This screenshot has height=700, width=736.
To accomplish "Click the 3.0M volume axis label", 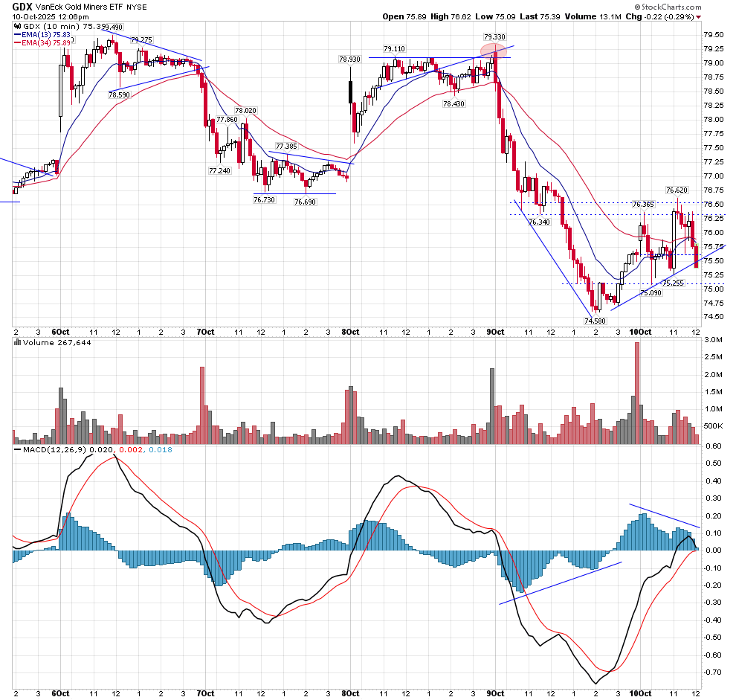I will pyautogui.click(x=712, y=339).
